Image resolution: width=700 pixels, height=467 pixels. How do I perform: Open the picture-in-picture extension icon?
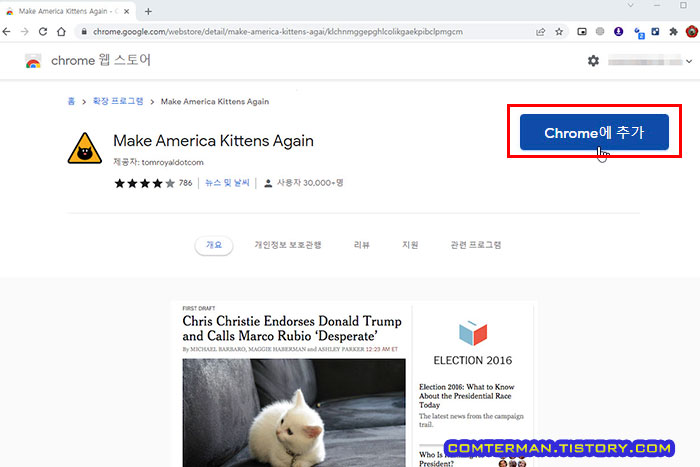tap(582, 32)
